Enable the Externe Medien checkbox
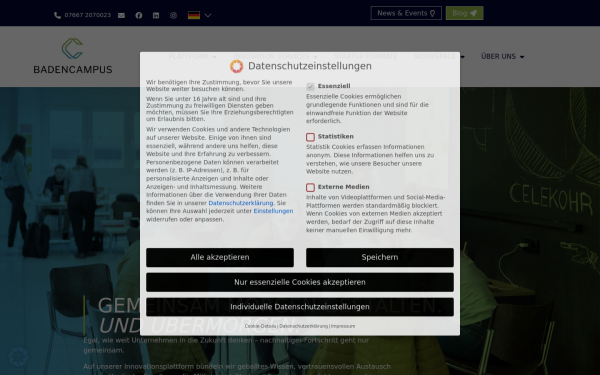600x375 pixels. pyautogui.click(x=310, y=188)
